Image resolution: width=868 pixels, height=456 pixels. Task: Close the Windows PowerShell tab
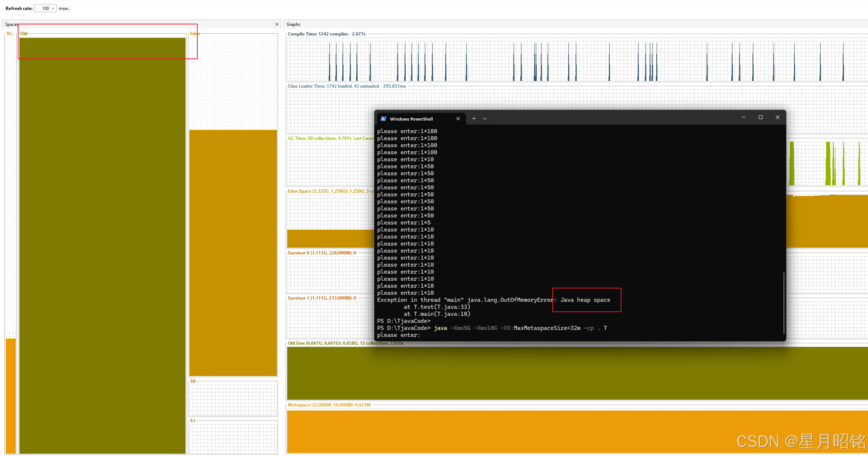click(x=458, y=119)
